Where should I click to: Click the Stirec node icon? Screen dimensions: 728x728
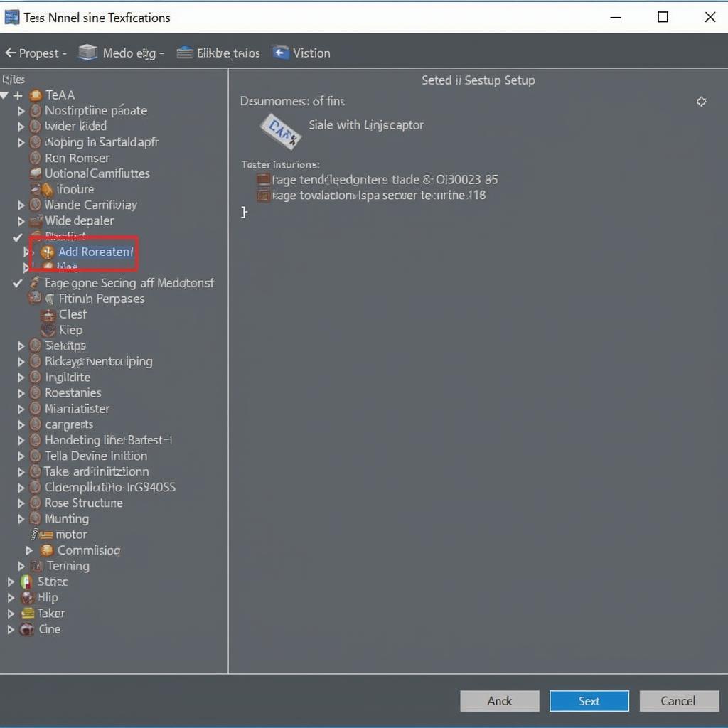click(x=26, y=582)
